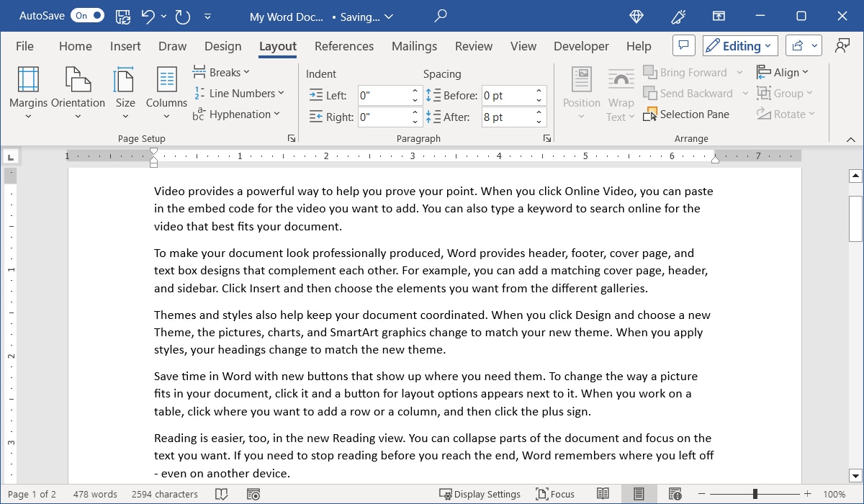Open the macro recording control
The height and width of the screenshot is (504, 864).
[x=253, y=494]
